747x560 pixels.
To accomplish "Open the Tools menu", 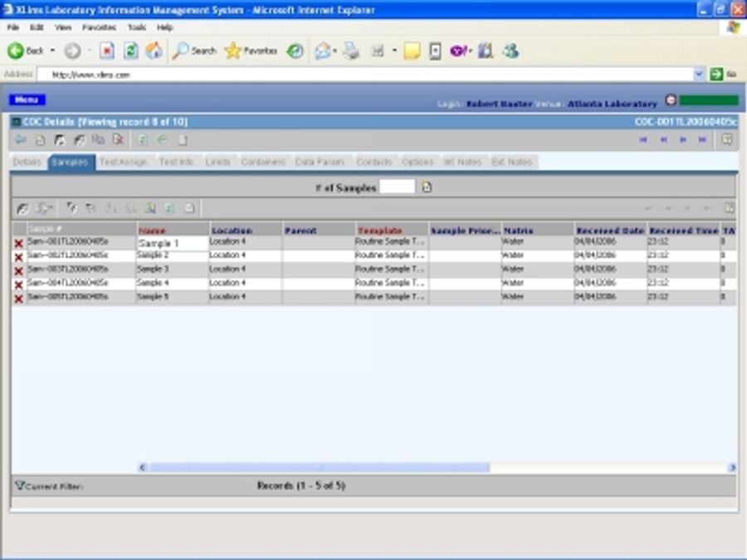I will [x=137, y=27].
